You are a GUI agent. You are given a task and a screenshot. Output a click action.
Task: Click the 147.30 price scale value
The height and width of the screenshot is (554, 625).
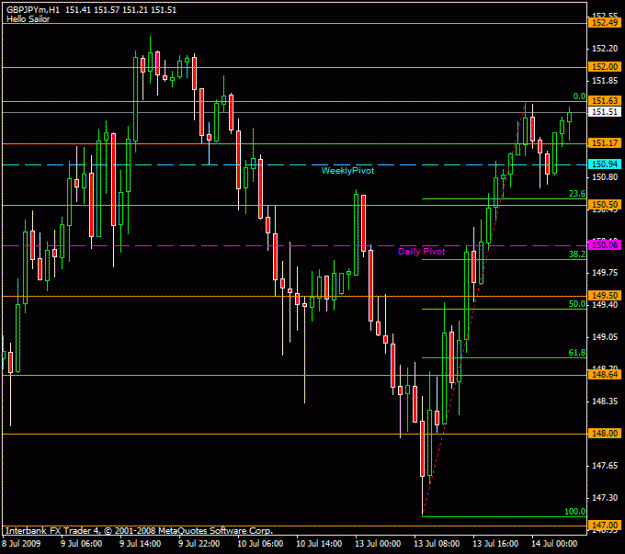605,498
